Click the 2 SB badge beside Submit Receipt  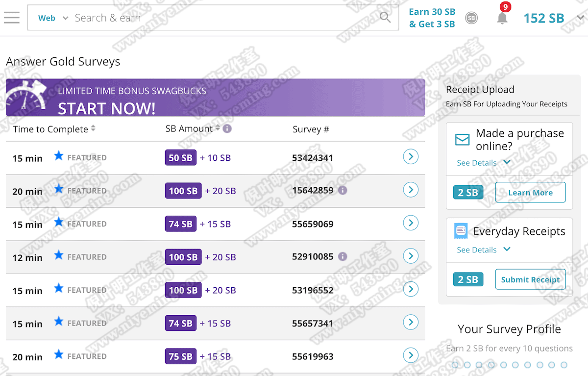(468, 279)
